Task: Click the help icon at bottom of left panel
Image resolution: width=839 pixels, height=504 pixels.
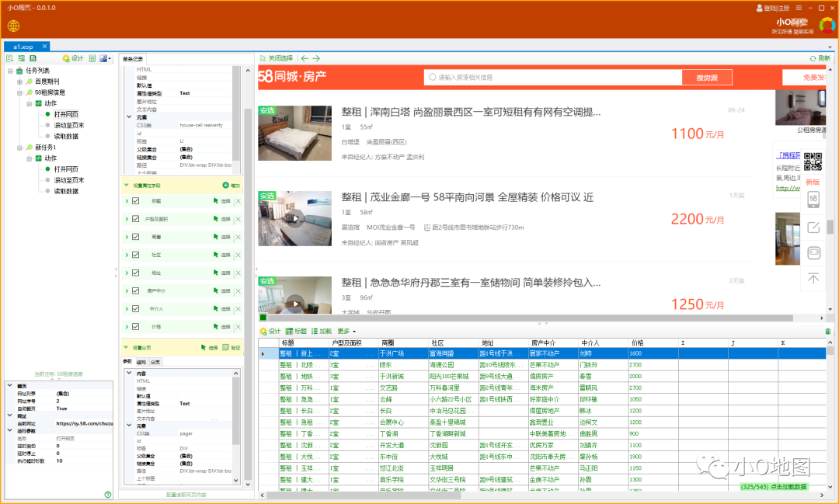Action: (108, 495)
